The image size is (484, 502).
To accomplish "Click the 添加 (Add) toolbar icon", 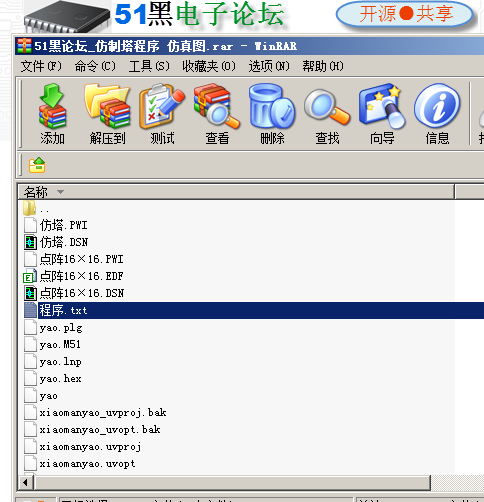I will pyautogui.click(x=52, y=114).
